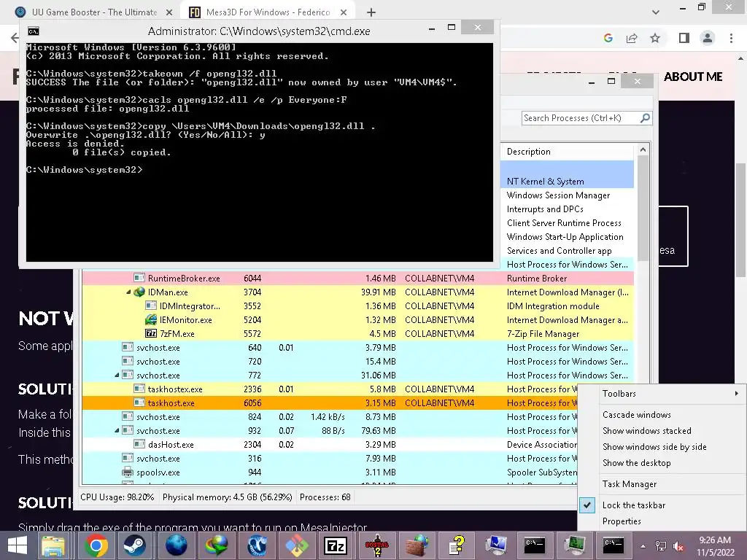The height and width of the screenshot is (560, 747).
Task: Click the network tray icon
Action: point(661,546)
